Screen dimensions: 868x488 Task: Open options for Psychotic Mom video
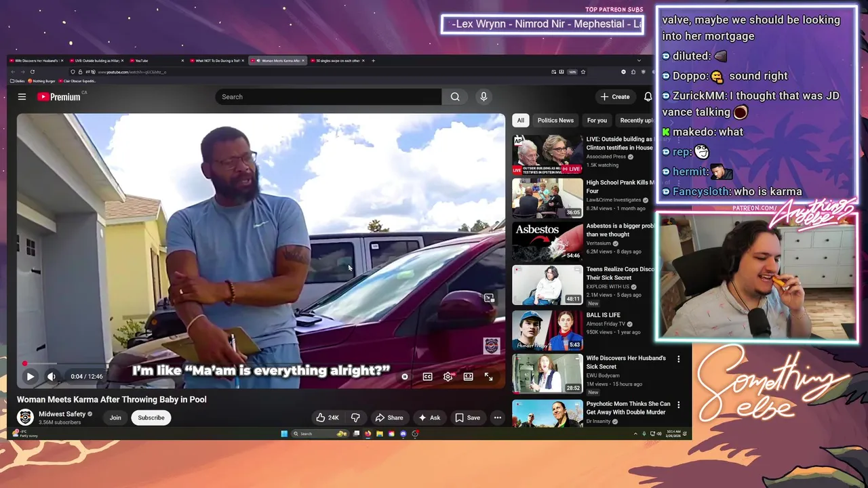(678, 405)
